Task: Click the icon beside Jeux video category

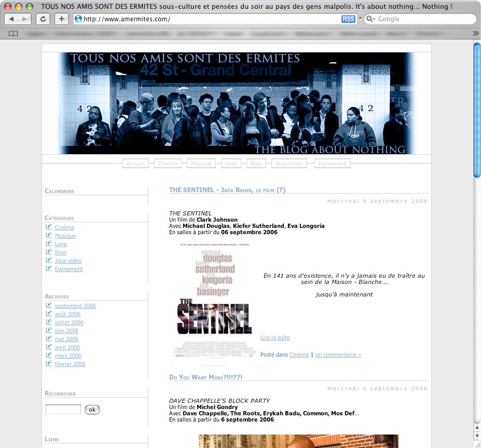Action: (49, 260)
